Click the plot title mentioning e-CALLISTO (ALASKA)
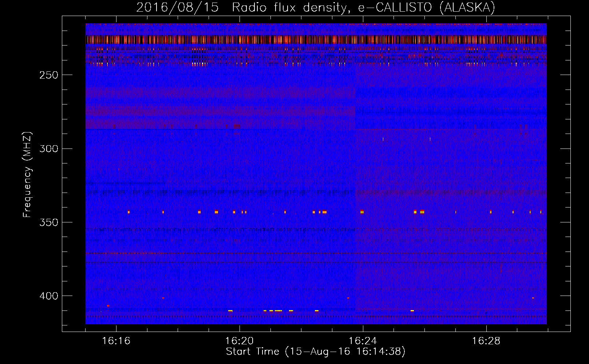This screenshot has width=589, height=364. tap(316, 8)
